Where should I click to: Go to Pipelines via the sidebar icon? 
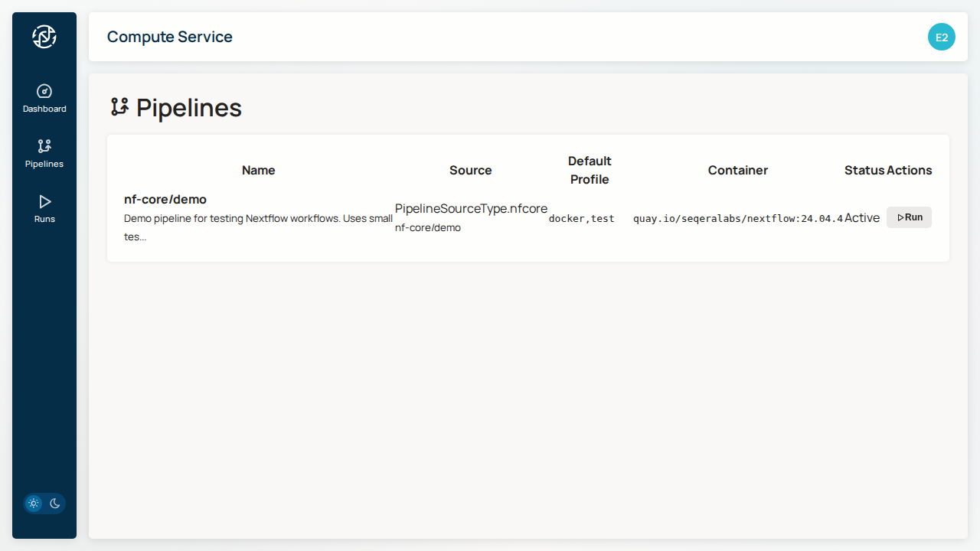(x=44, y=146)
